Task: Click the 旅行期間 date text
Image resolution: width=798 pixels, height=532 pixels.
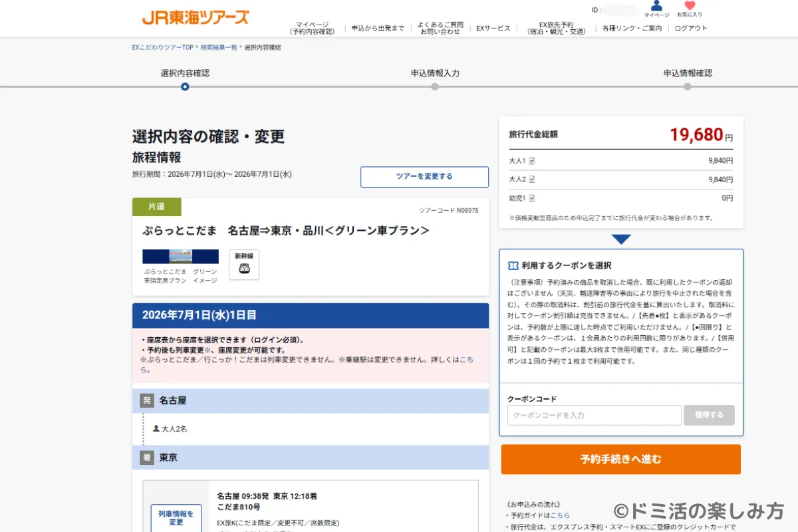Action: tap(211, 174)
